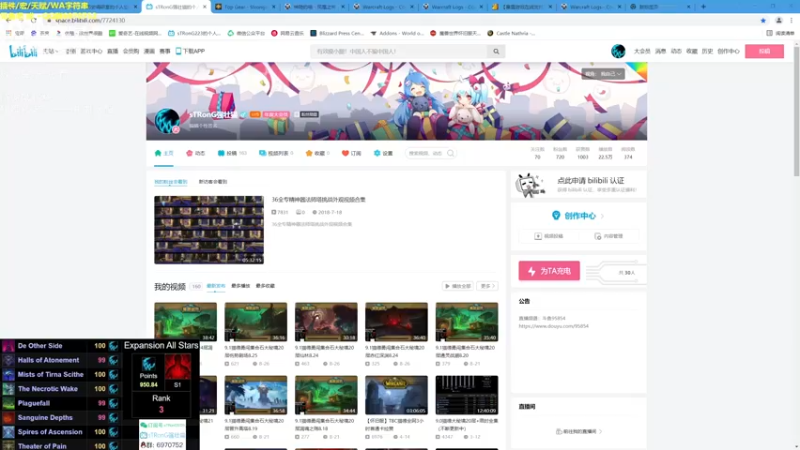Click the pink 投稿 upload button
Viewport: 800px width, 450px height.
[x=764, y=51]
